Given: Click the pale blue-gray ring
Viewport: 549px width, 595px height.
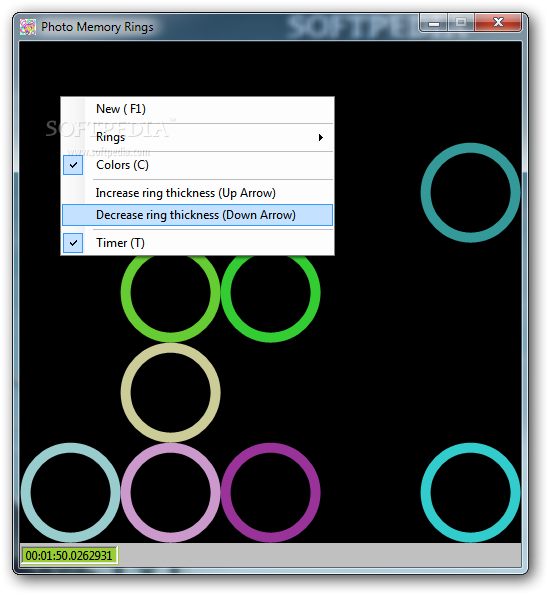Looking at the screenshot, I should (71, 493).
